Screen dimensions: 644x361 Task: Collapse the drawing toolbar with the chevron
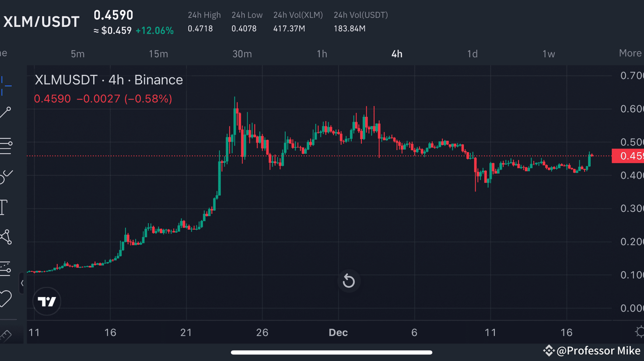pos(22,284)
